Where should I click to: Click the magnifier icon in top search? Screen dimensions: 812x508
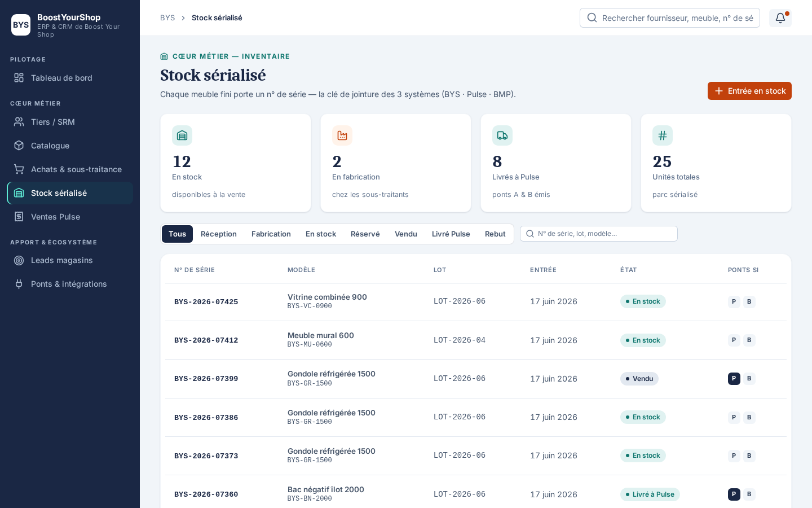point(592,18)
